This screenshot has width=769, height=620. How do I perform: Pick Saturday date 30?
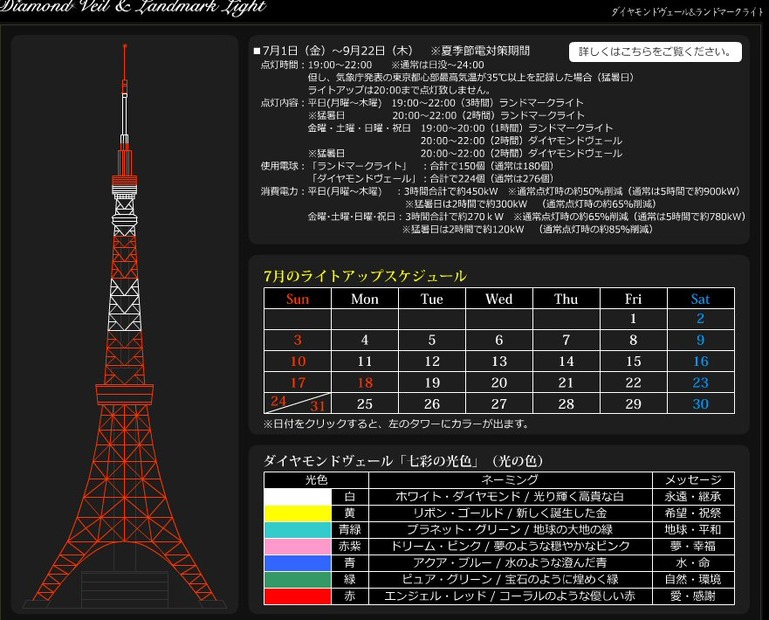coord(700,404)
